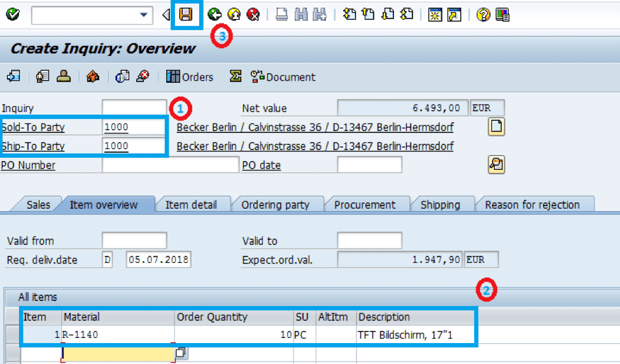This screenshot has height=364, width=620.
Task: Select the first item row selector
Action: tap(13, 334)
